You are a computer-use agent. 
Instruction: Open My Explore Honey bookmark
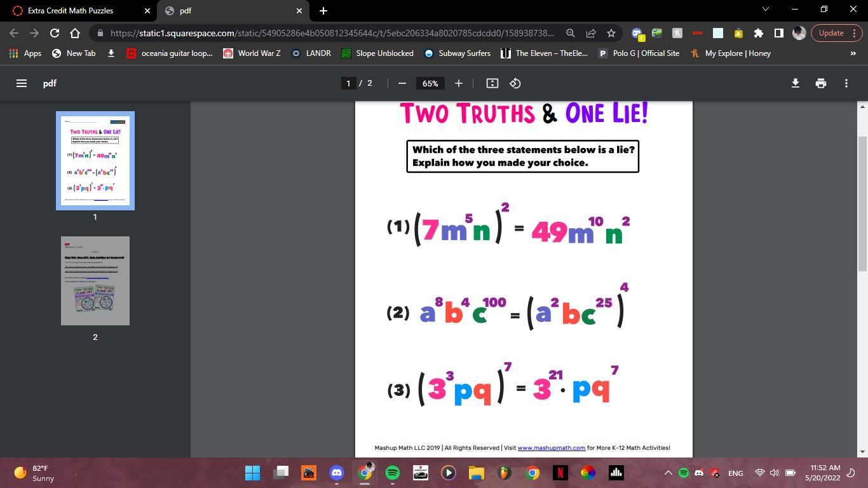731,53
